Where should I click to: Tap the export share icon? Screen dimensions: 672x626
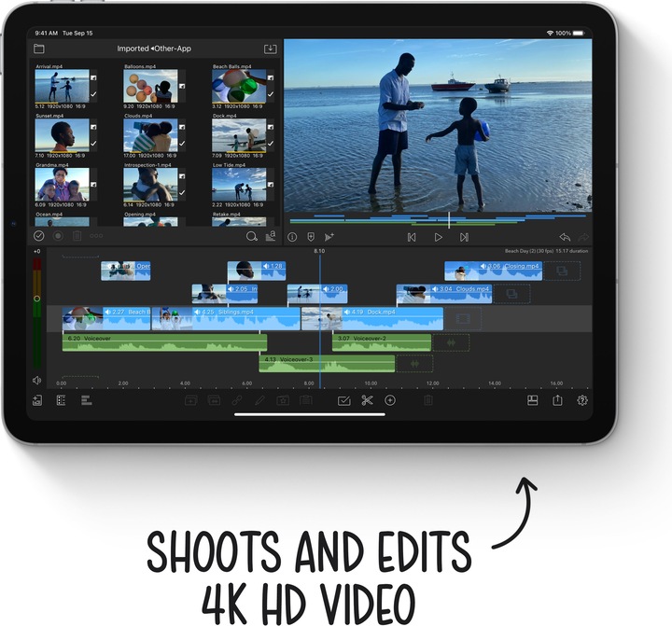point(557,400)
